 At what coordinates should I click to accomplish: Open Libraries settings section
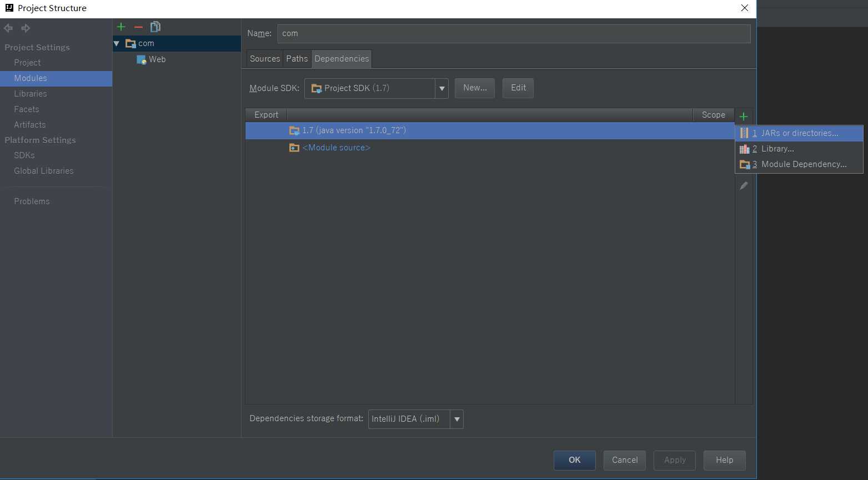[31, 94]
